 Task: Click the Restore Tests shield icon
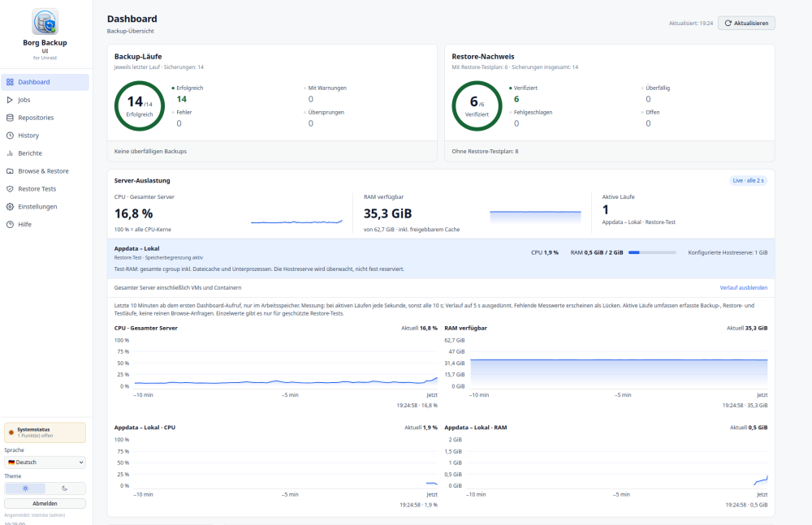[10, 189]
